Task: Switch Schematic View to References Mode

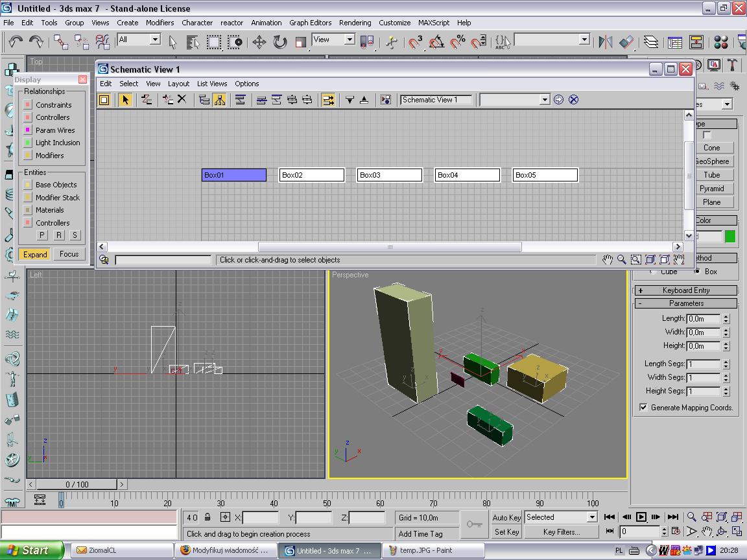Action: 220,100
